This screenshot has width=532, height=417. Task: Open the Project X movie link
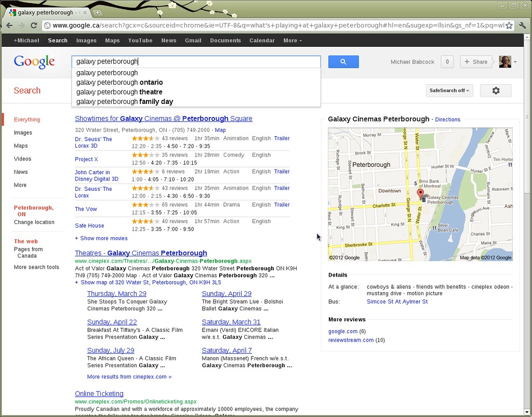click(86, 159)
